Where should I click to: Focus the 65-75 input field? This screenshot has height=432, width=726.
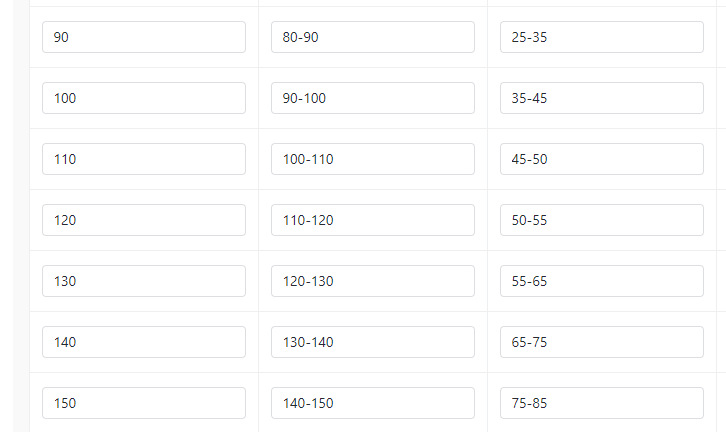(x=601, y=342)
